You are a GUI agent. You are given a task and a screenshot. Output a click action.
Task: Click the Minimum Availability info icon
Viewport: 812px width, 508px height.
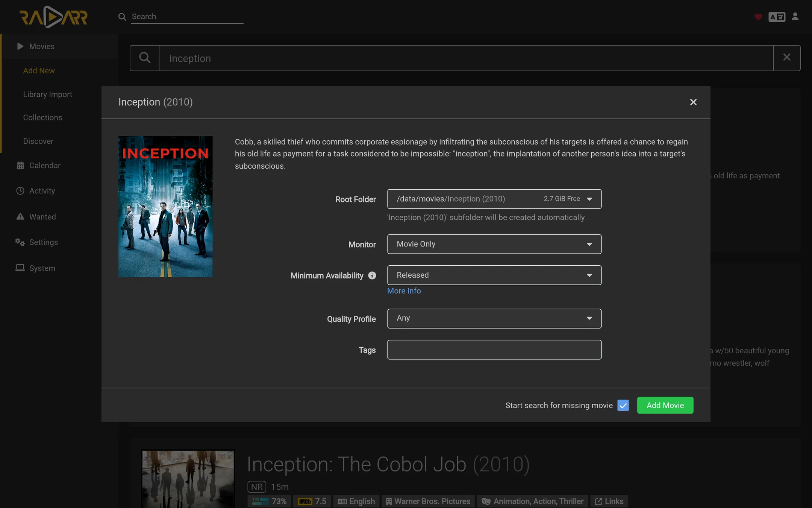pyautogui.click(x=372, y=275)
